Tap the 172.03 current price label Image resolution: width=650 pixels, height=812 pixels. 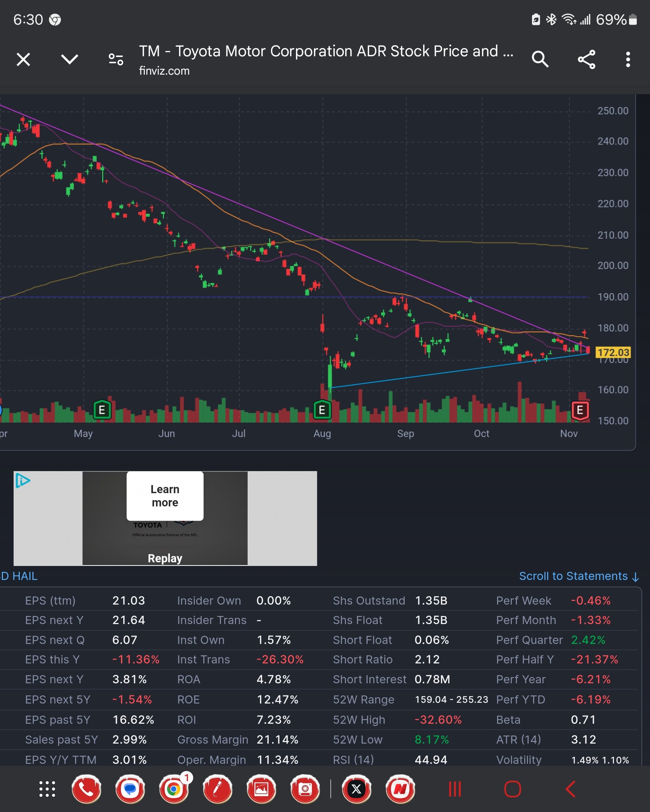613,353
